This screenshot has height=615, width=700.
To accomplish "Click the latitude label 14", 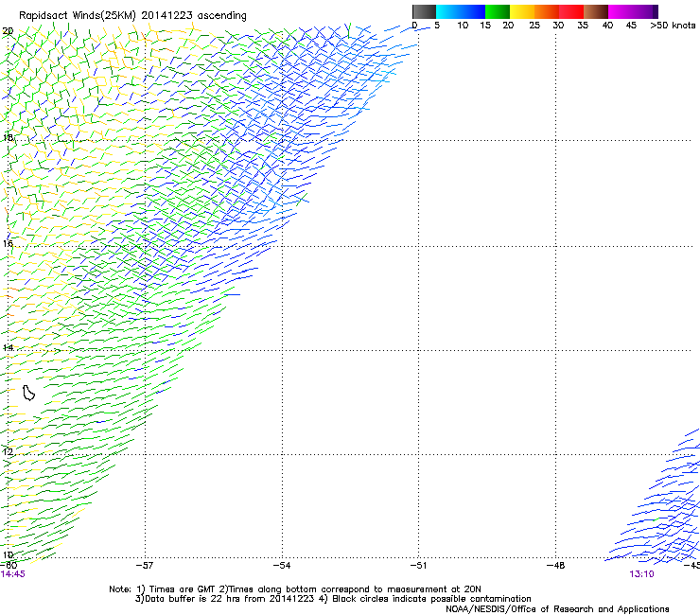I will tap(8, 347).
